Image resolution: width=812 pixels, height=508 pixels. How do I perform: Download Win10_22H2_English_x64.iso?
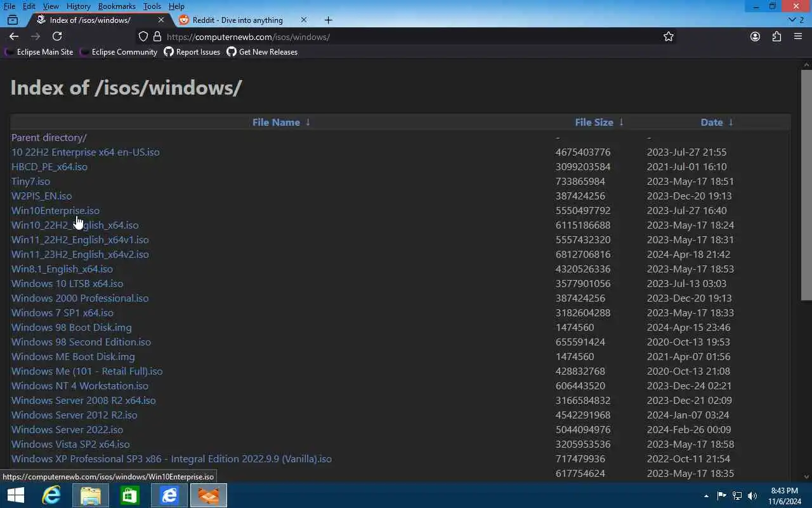click(x=75, y=225)
